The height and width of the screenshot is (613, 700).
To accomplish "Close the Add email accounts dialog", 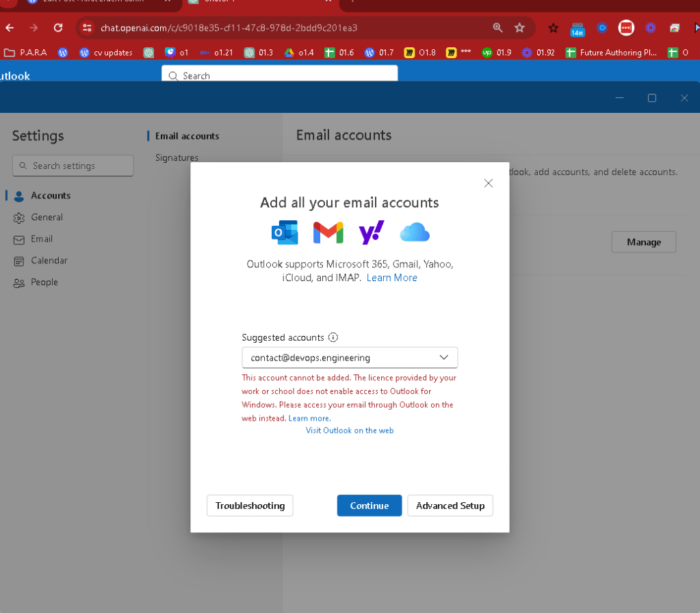I will click(489, 183).
